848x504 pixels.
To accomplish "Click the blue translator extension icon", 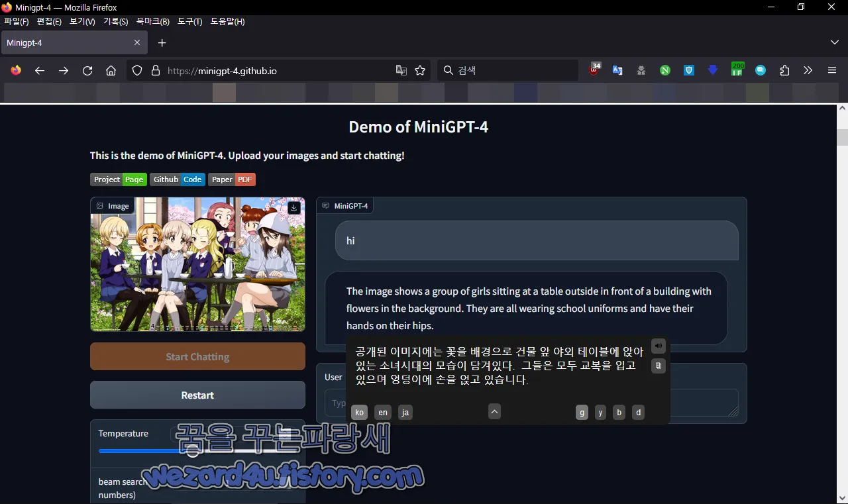I will (x=617, y=70).
